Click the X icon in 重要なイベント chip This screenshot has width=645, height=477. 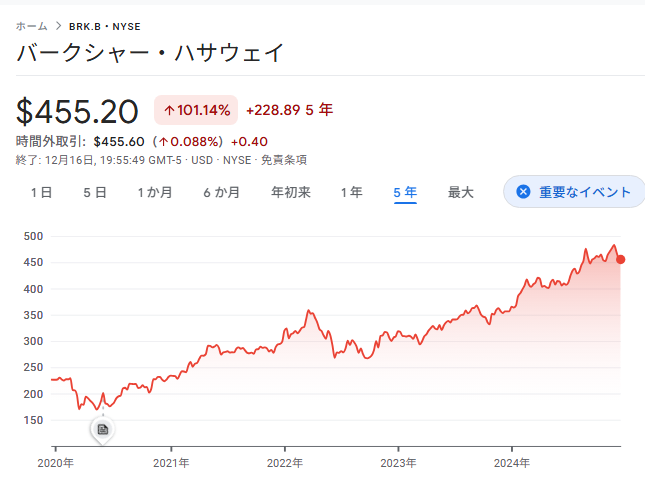pos(522,192)
